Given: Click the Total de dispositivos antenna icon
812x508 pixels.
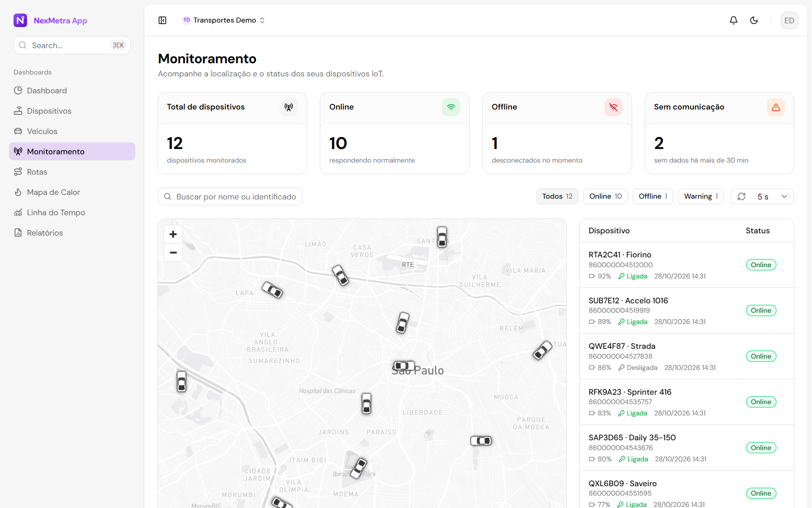Looking at the screenshot, I should [x=289, y=107].
